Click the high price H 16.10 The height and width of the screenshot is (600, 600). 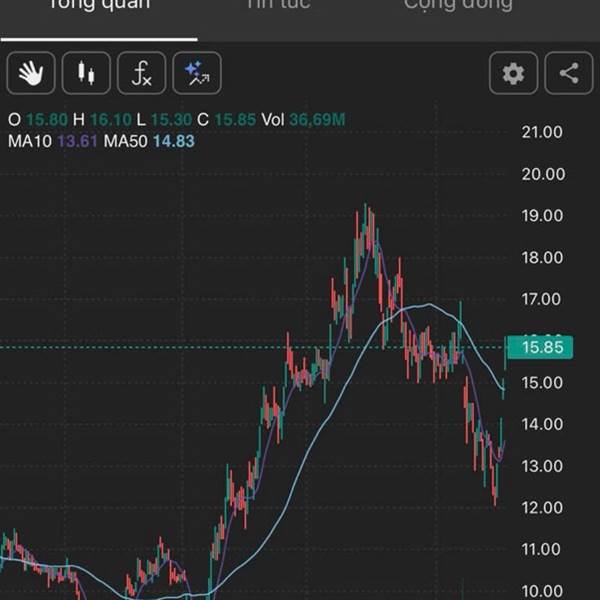[x=102, y=120]
